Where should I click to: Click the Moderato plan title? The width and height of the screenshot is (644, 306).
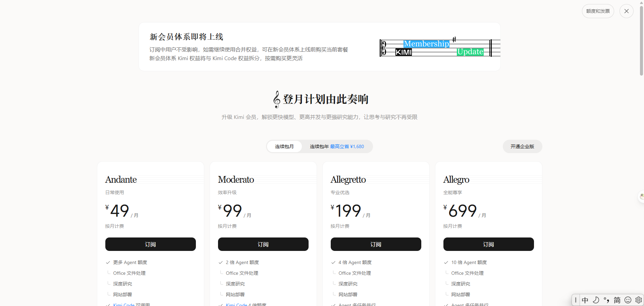236,180
